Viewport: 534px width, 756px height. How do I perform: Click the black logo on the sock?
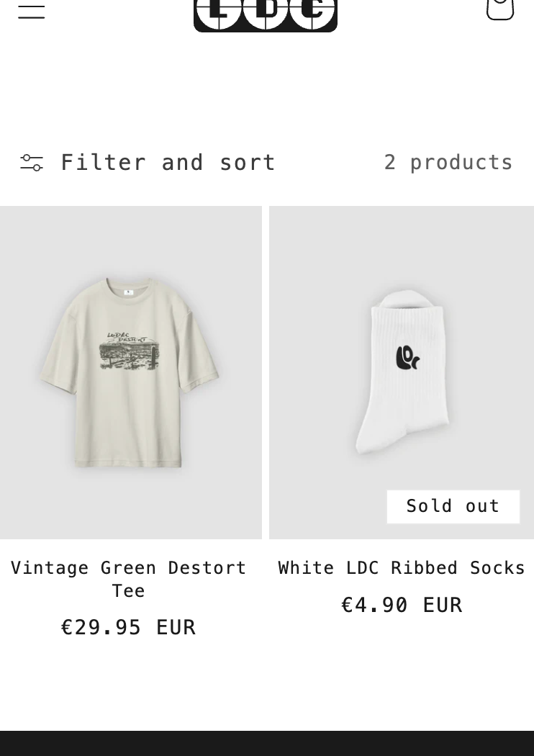click(407, 357)
